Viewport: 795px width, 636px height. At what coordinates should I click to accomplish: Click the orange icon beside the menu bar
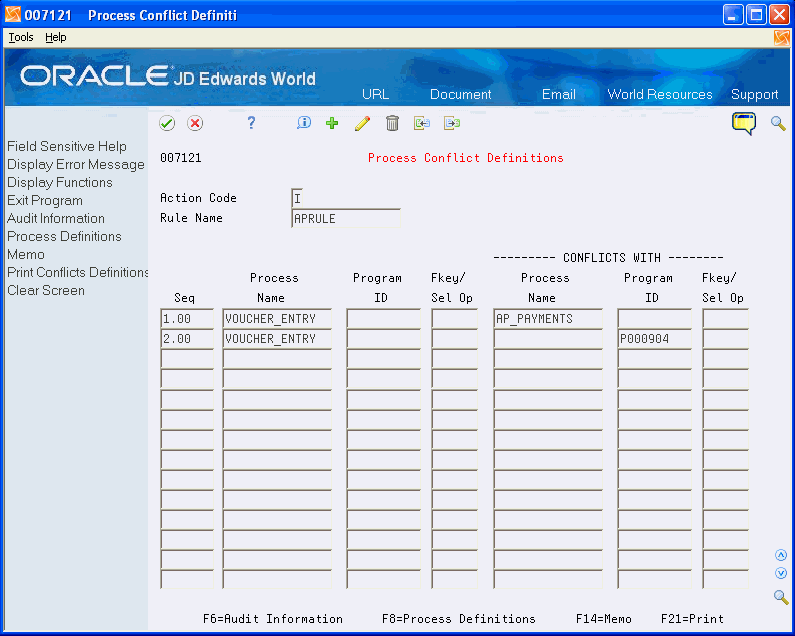coord(781,38)
